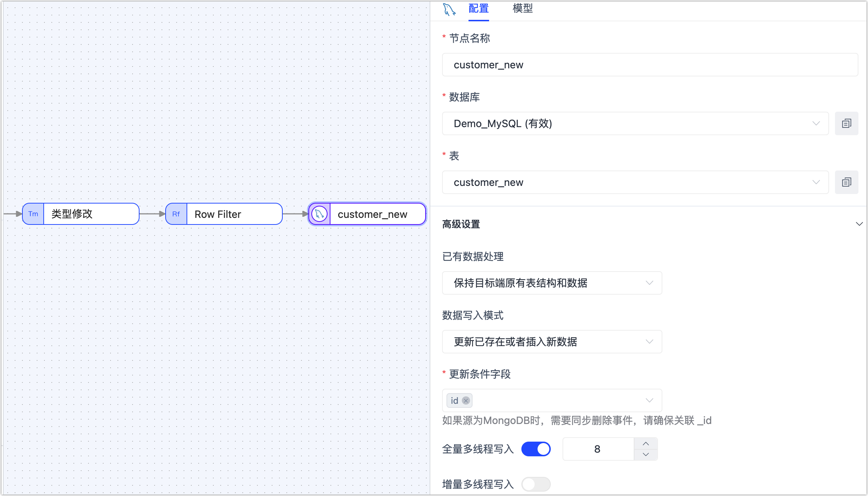This screenshot has height=496, width=868.
Task: Select the customer_new node on canvas
Action: tap(367, 214)
